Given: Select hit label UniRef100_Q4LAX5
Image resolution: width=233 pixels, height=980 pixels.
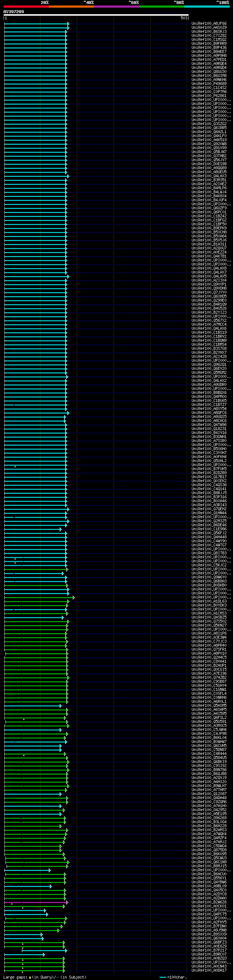Looking at the screenshot, I should 209,276.
